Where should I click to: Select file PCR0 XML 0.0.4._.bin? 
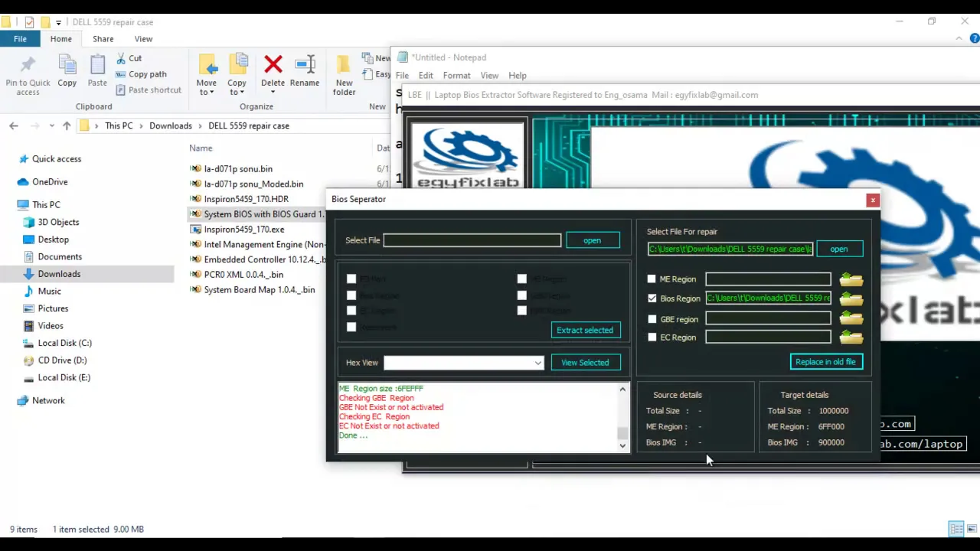pyautogui.click(x=243, y=274)
